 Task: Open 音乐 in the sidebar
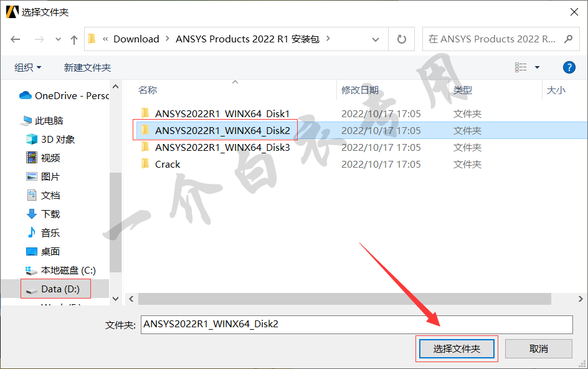click(x=44, y=232)
